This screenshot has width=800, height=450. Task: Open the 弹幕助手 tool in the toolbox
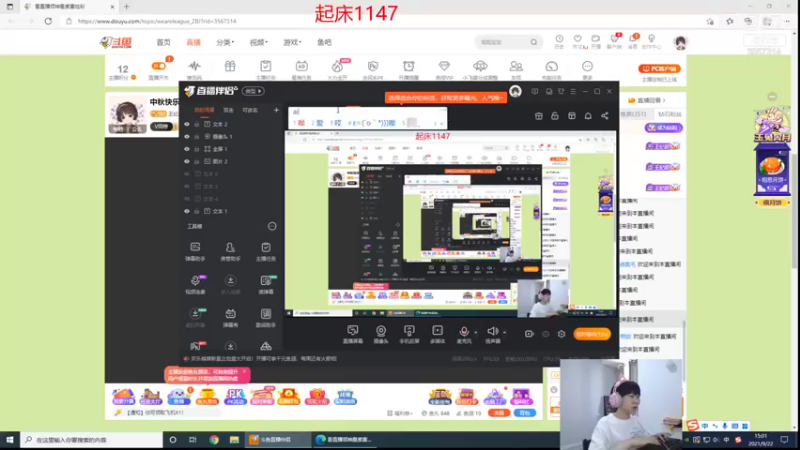pyautogui.click(x=195, y=252)
